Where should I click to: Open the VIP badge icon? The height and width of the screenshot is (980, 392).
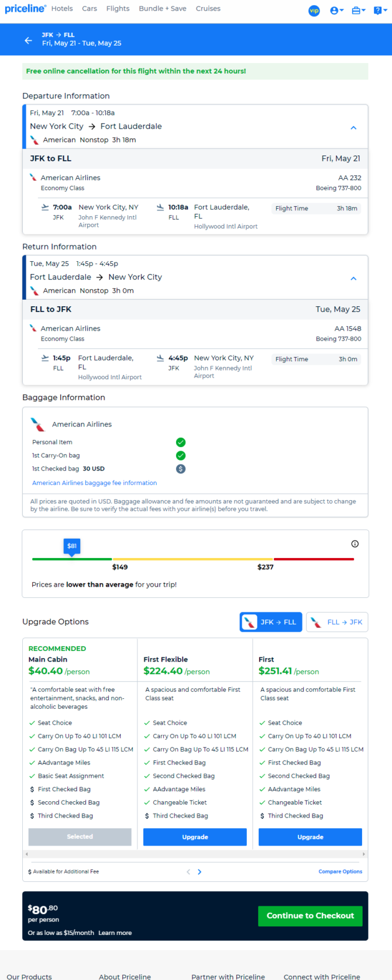[x=314, y=11]
